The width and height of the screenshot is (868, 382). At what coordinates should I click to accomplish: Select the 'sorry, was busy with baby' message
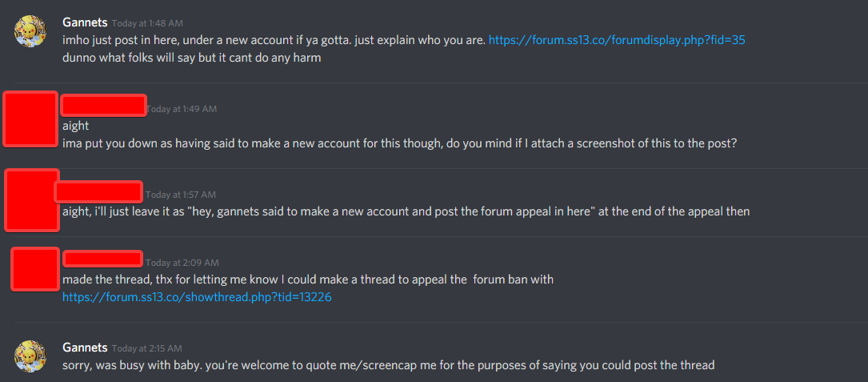tap(389, 365)
